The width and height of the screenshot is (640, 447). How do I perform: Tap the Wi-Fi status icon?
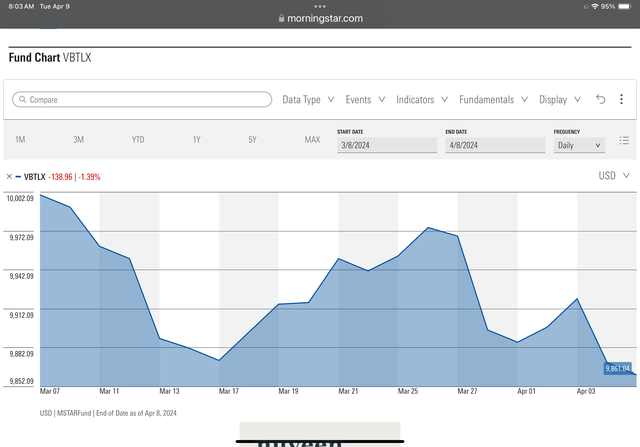pyautogui.click(x=595, y=6)
